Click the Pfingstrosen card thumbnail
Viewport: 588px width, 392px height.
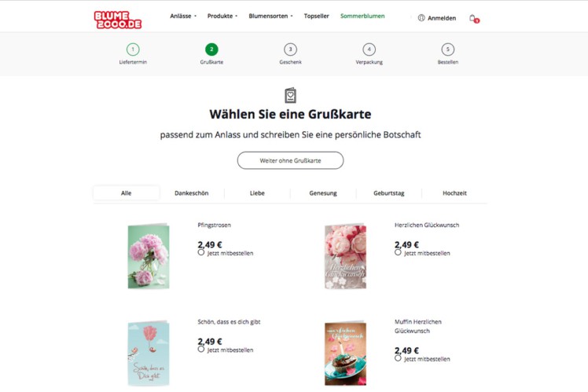149,256
